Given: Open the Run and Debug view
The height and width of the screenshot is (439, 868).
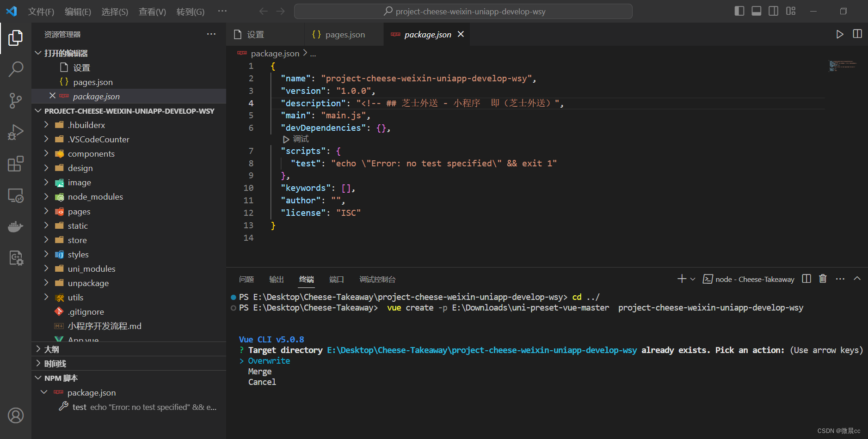Looking at the screenshot, I should click(x=16, y=132).
